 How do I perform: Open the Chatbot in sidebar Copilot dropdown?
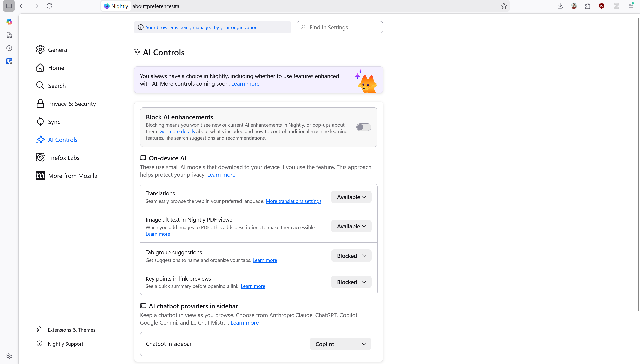pyautogui.click(x=340, y=344)
